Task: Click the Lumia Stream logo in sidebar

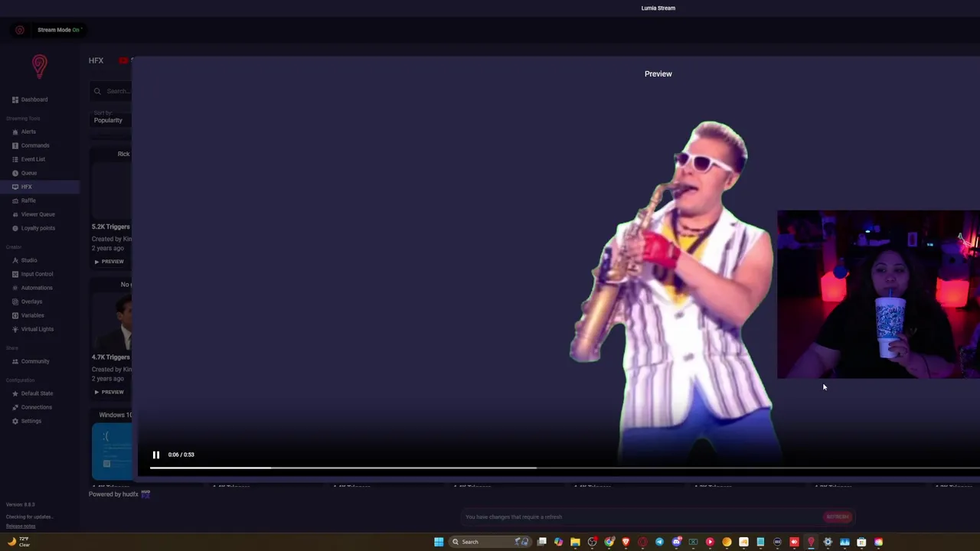Action: (39, 66)
